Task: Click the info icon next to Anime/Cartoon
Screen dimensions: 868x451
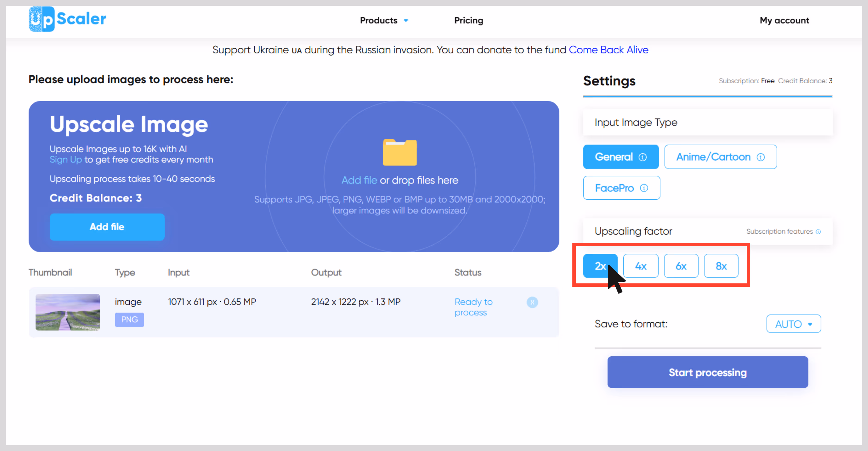Action: pyautogui.click(x=761, y=157)
